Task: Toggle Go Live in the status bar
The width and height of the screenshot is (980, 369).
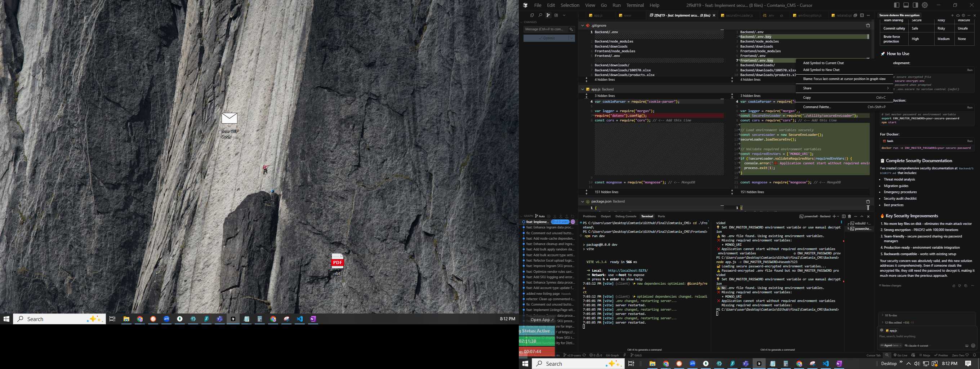Action: click(x=900, y=355)
